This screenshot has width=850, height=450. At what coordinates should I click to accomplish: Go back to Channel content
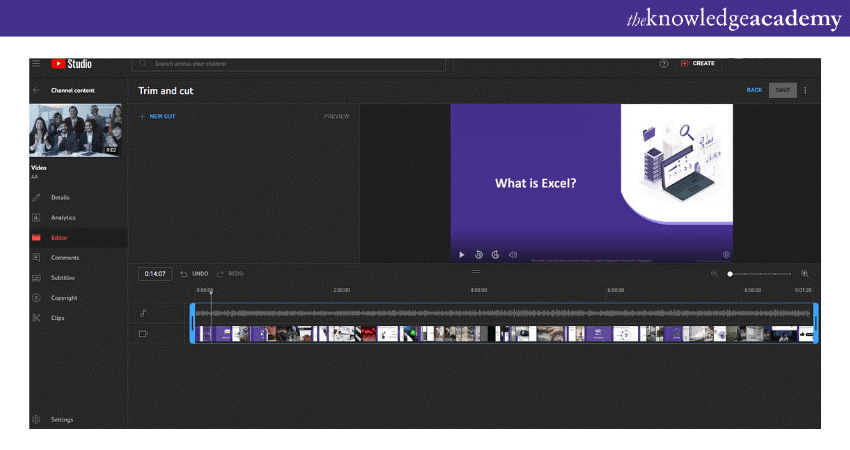coord(37,90)
